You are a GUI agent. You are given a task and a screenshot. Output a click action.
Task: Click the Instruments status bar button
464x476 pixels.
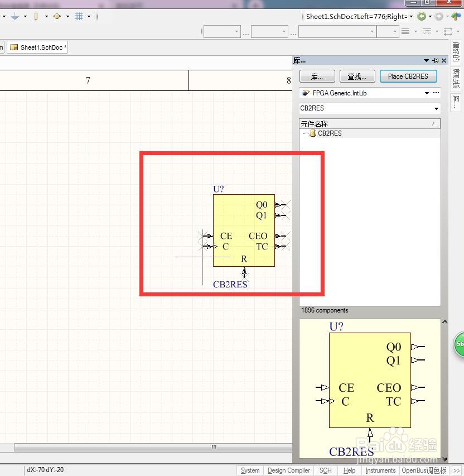(380, 470)
